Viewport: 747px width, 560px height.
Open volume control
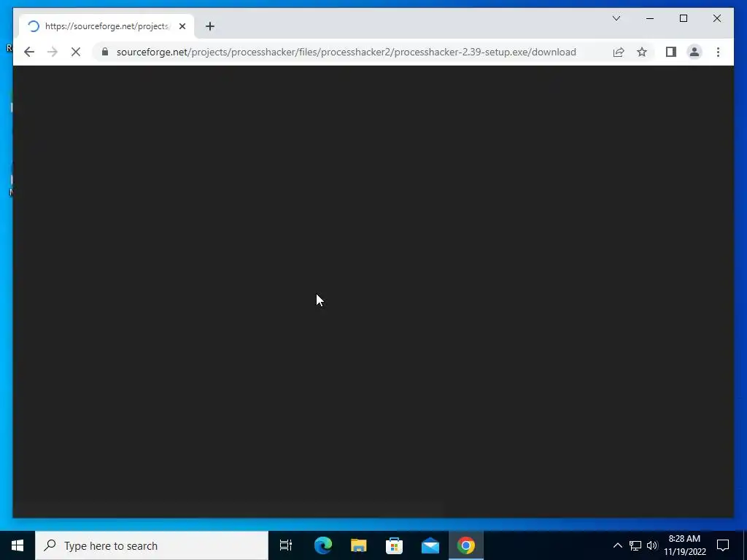pyautogui.click(x=652, y=545)
